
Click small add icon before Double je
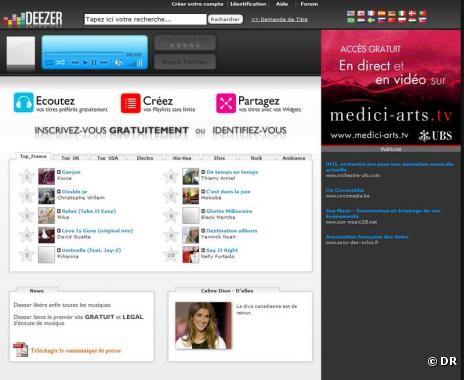click(x=59, y=192)
